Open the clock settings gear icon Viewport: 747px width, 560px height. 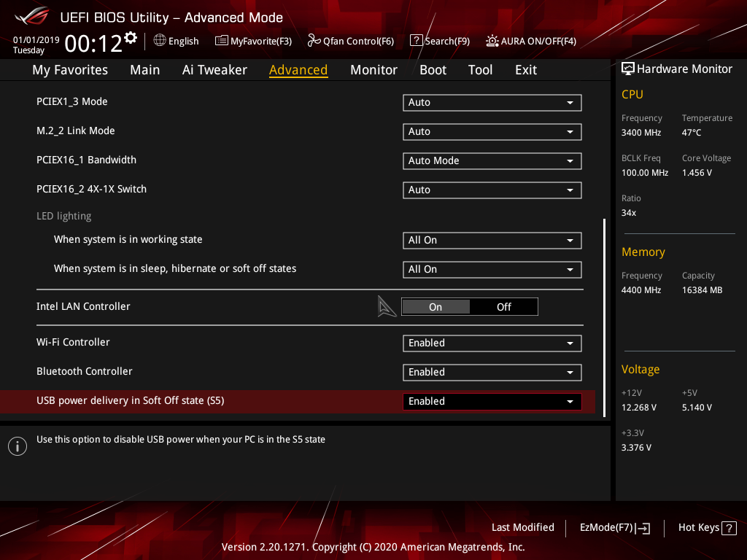131,38
